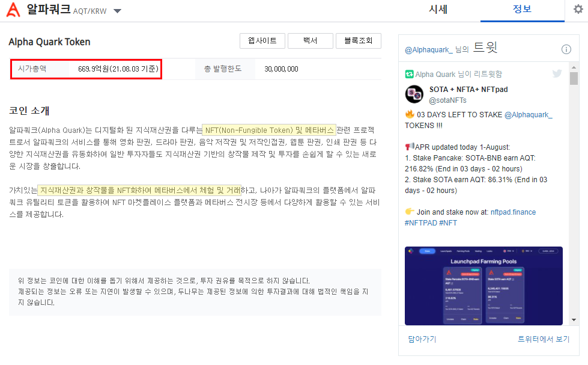The image size is (588, 365).
Task: Switch to the 정보 tab
Action: tap(522, 10)
